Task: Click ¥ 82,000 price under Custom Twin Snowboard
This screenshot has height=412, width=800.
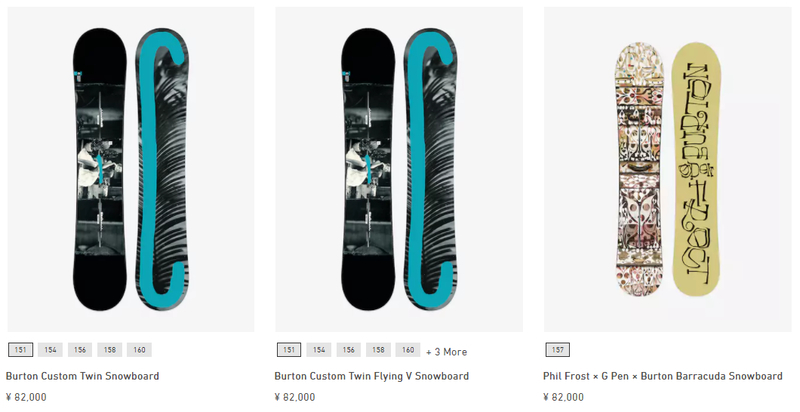Action: click(26, 397)
